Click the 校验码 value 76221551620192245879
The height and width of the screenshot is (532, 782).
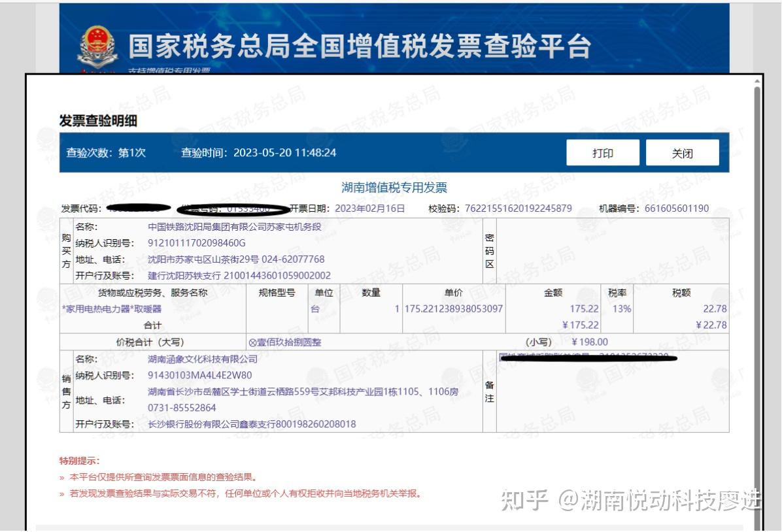click(x=518, y=208)
